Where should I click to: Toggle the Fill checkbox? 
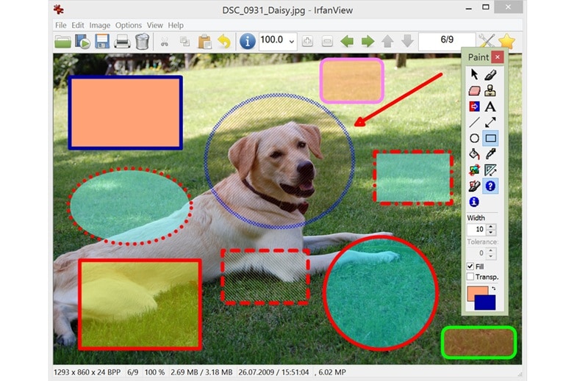coord(470,266)
